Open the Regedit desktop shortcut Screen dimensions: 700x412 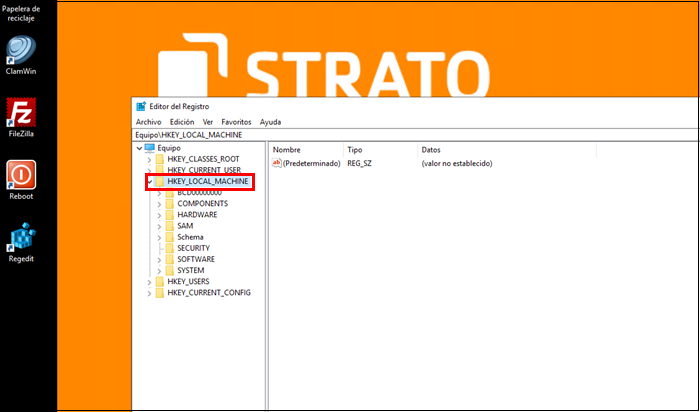(21, 242)
